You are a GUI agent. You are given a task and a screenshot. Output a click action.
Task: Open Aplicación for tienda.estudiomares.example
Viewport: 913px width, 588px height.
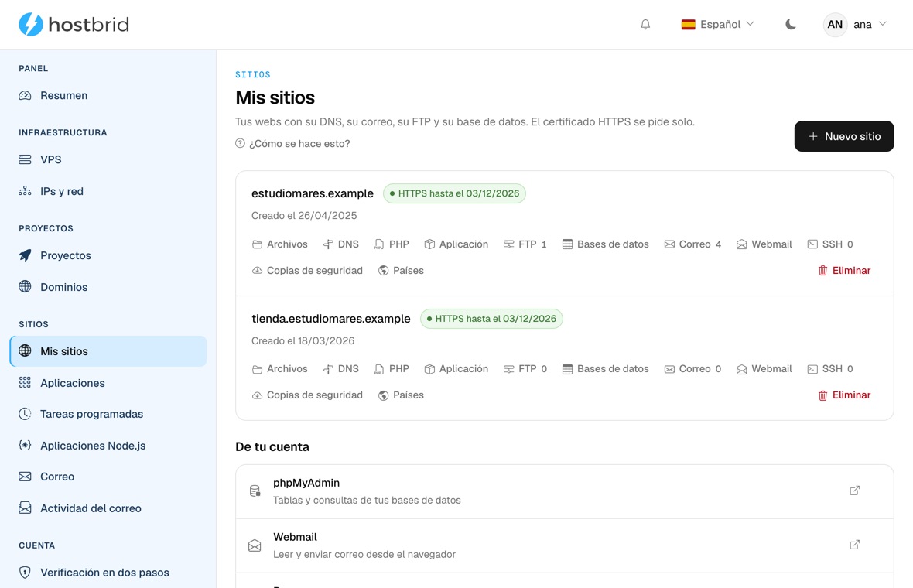pyautogui.click(x=456, y=368)
